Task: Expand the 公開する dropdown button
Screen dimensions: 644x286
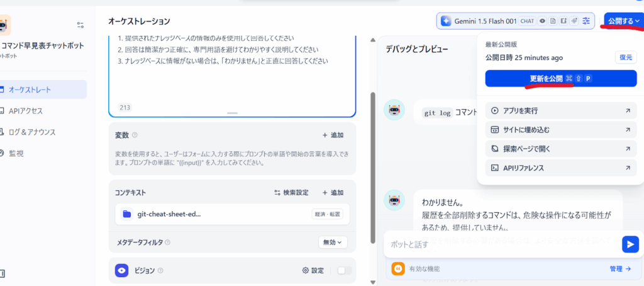Action: [x=623, y=21]
